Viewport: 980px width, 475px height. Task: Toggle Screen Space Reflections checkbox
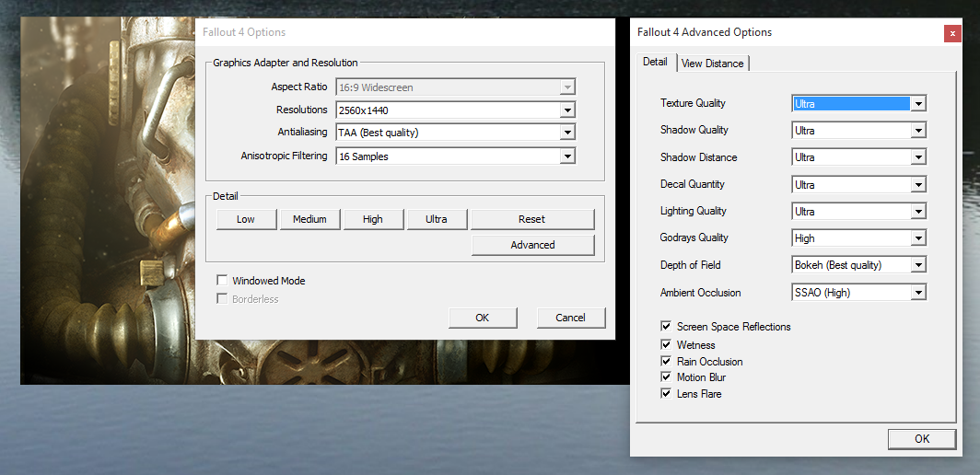pyautogui.click(x=666, y=326)
